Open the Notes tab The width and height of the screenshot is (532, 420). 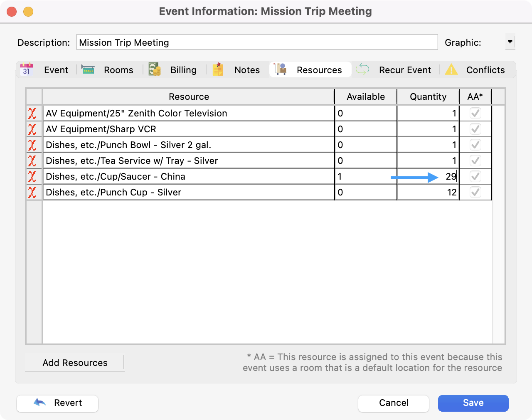246,70
